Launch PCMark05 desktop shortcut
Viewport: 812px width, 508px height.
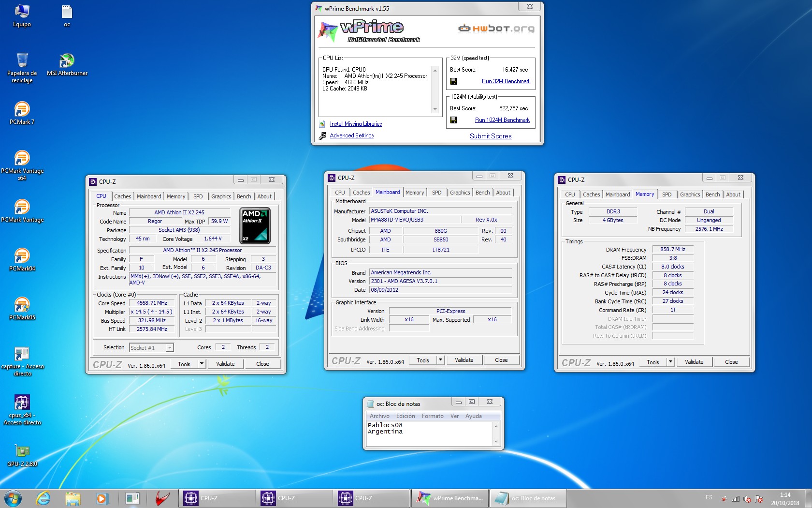(22, 308)
